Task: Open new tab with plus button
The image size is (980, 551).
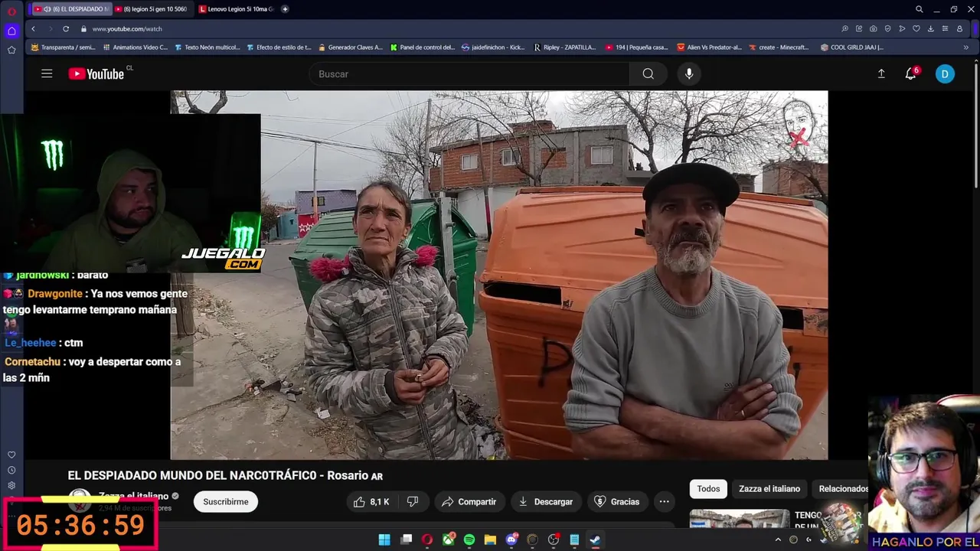Action: tap(285, 9)
